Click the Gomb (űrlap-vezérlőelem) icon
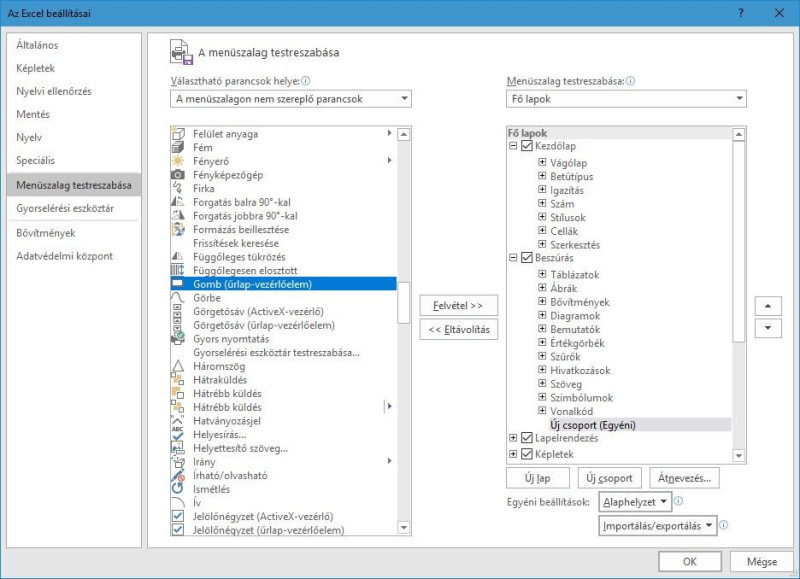800x579 pixels. click(178, 284)
